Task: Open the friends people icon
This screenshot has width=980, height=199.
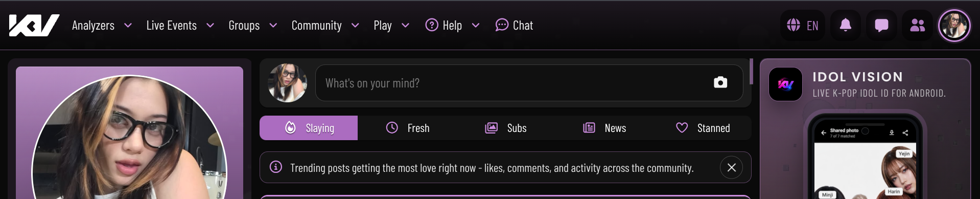Action: (x=917, y=25)
